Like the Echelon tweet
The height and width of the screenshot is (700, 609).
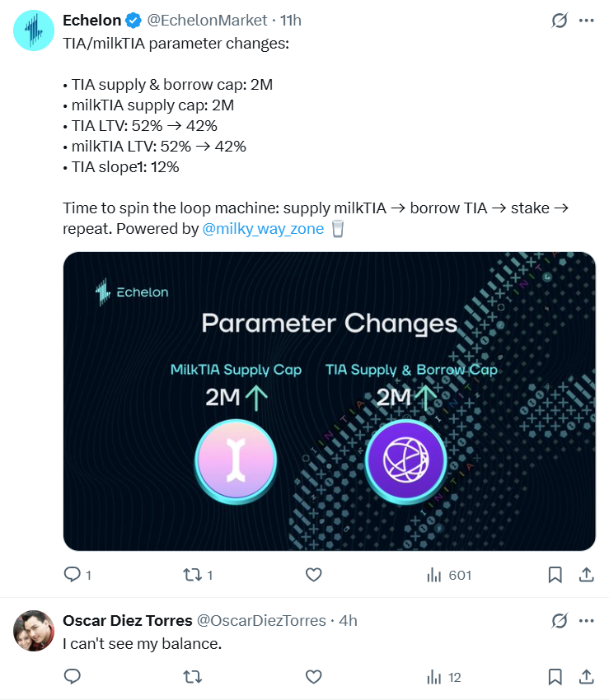[314, 575]
